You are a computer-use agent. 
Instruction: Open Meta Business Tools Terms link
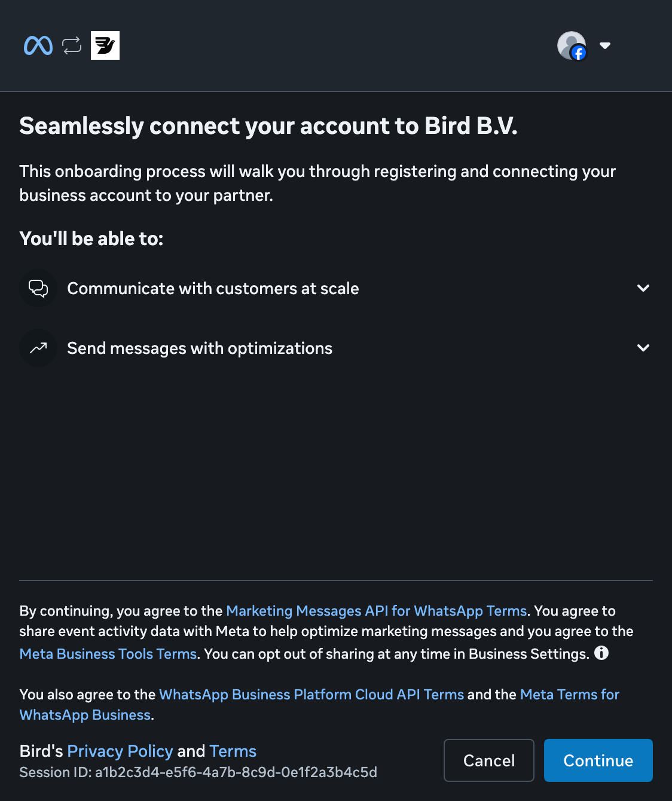tap(108, 654)
